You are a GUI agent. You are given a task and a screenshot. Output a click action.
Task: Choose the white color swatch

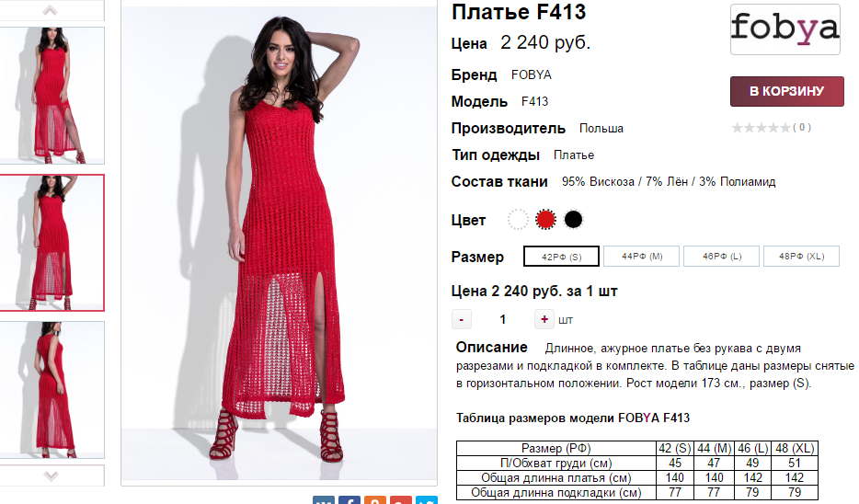pyautogui.click(x=518, y=220)
